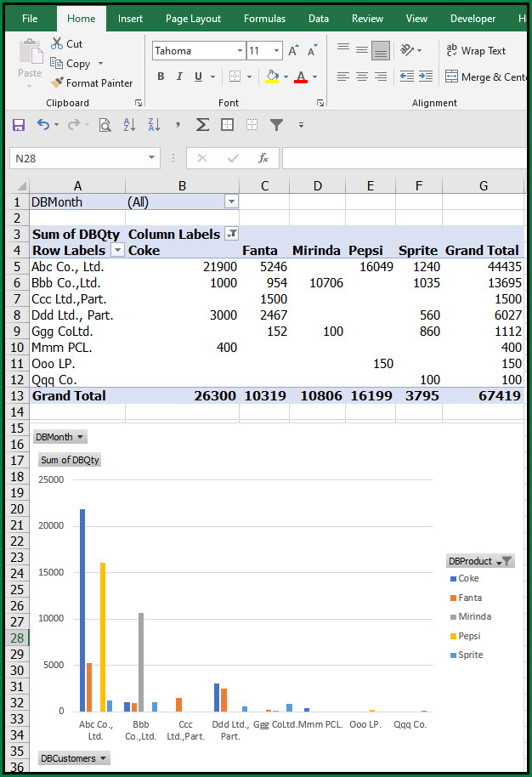532x777 pixels.
Task: Toggle Bold formatting
Action: point(161,77)
